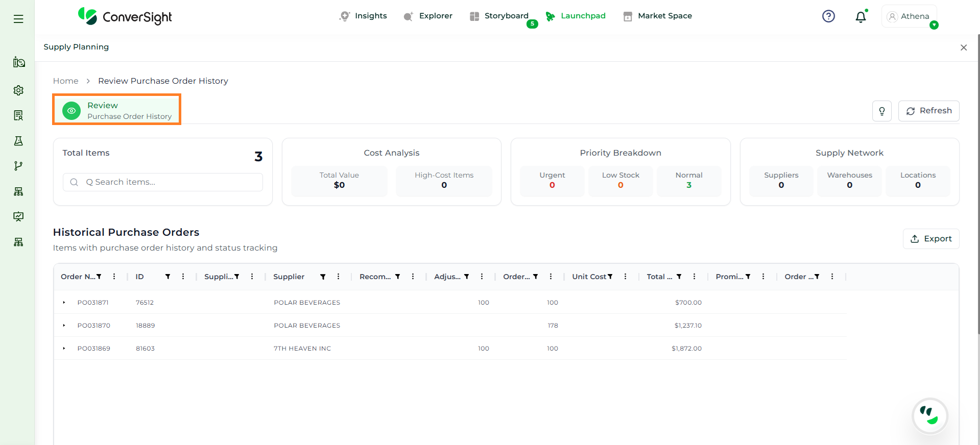
Task: Click the filter icon on Supplier column
Action: click(x=323, y=277)
